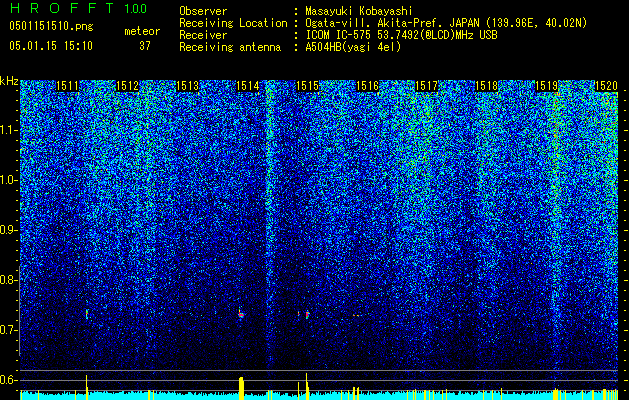
Task: Click the 1517 time marker label
Action: [x=426, y=86]
